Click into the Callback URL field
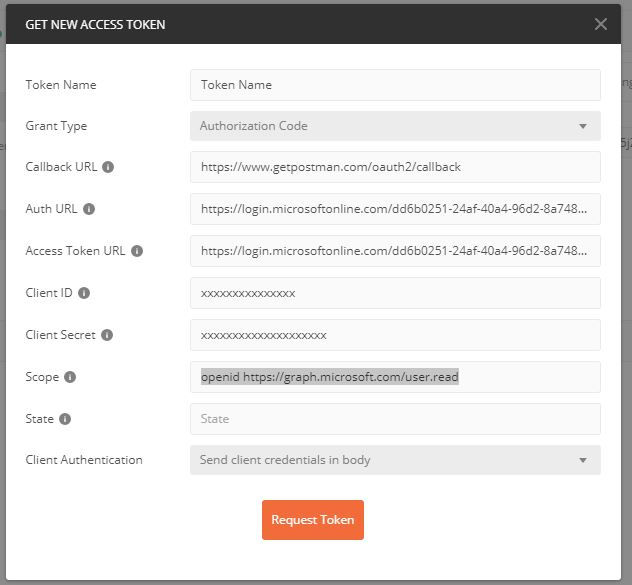This screenshot has width=632, height=585. coord(395,167)
